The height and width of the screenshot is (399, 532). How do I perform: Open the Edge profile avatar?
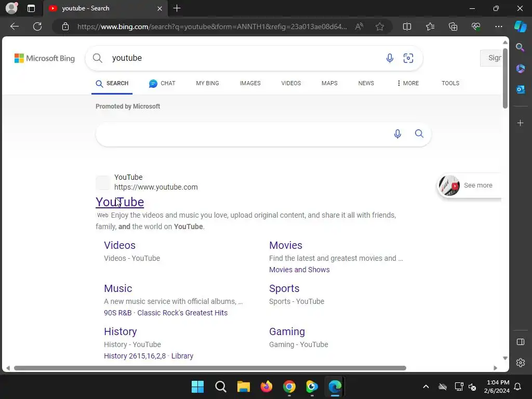(11, 8)
